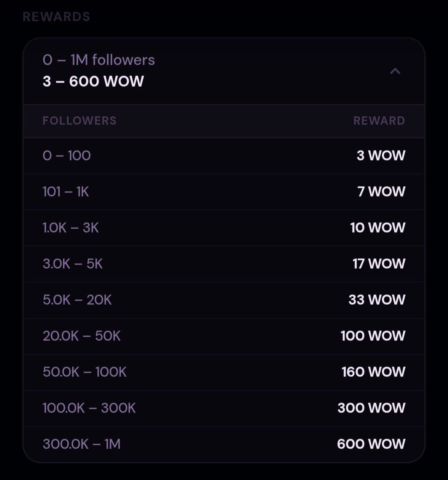Click the FOLLOWERS column header
The image size is (448, 480).
pos(80,121)
